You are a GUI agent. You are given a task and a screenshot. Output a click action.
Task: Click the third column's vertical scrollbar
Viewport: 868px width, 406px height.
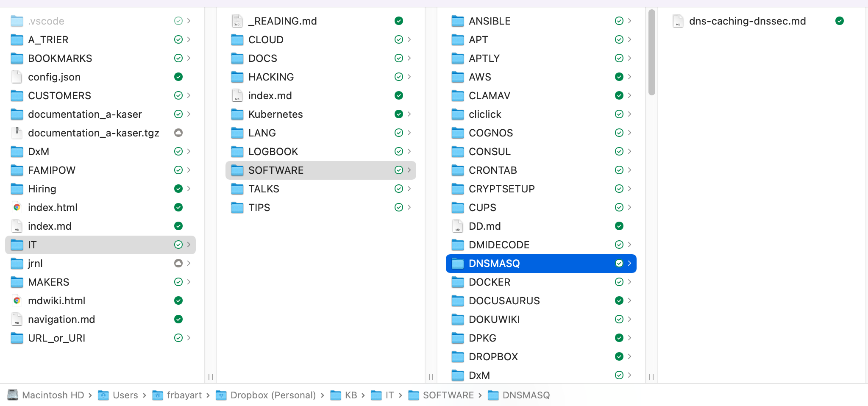pyautogui.click(x=652, y=53)
